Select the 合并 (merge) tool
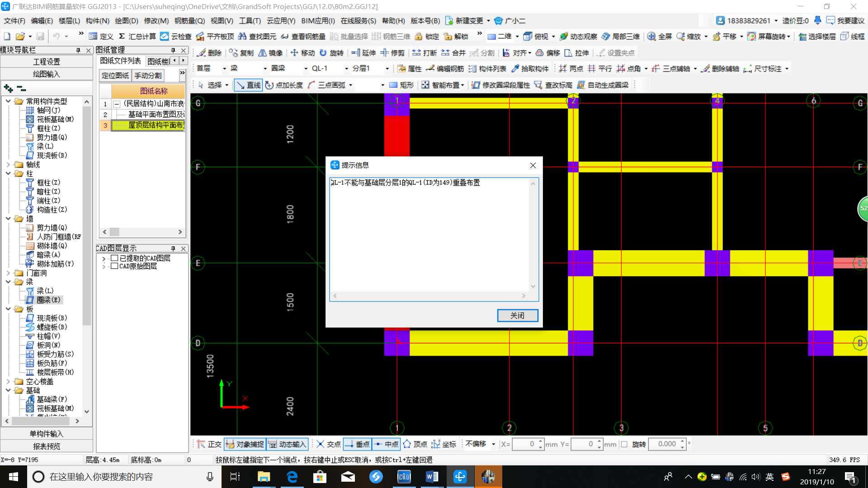The height and width of the screenshot is (488, 868). point(453,53)
